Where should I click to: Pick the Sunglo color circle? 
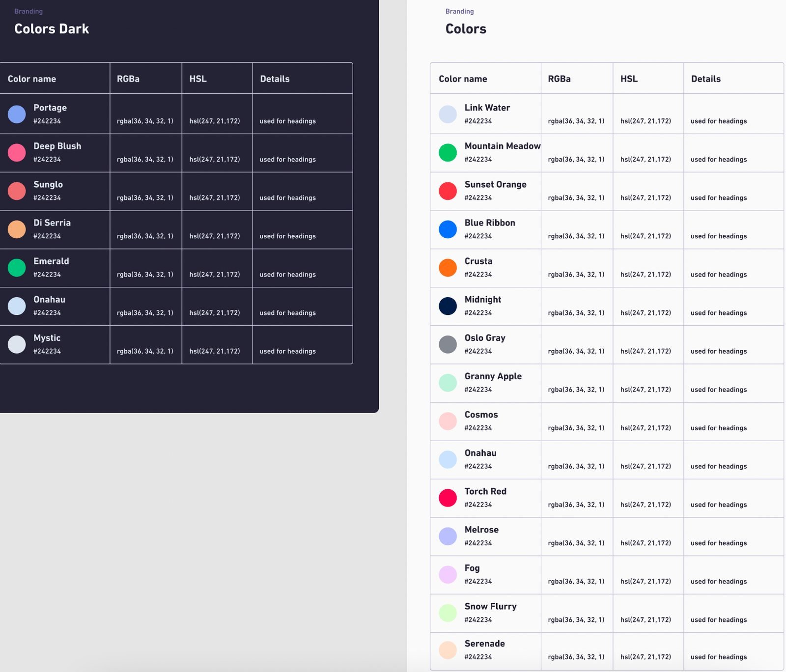tap(17, 191)
